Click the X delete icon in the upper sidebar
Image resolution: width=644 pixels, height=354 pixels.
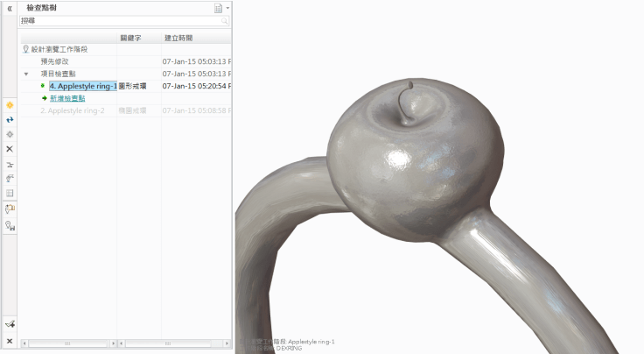click(10, 149)
